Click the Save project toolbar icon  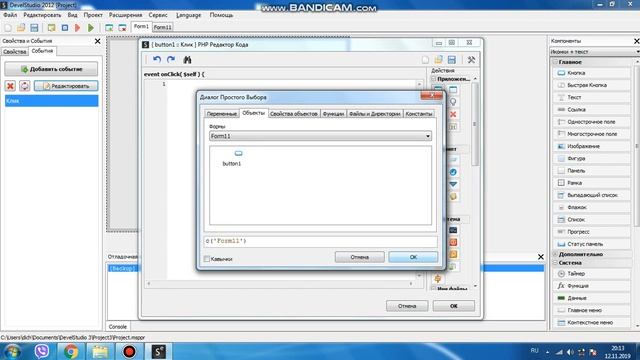(x=34, y=28)
